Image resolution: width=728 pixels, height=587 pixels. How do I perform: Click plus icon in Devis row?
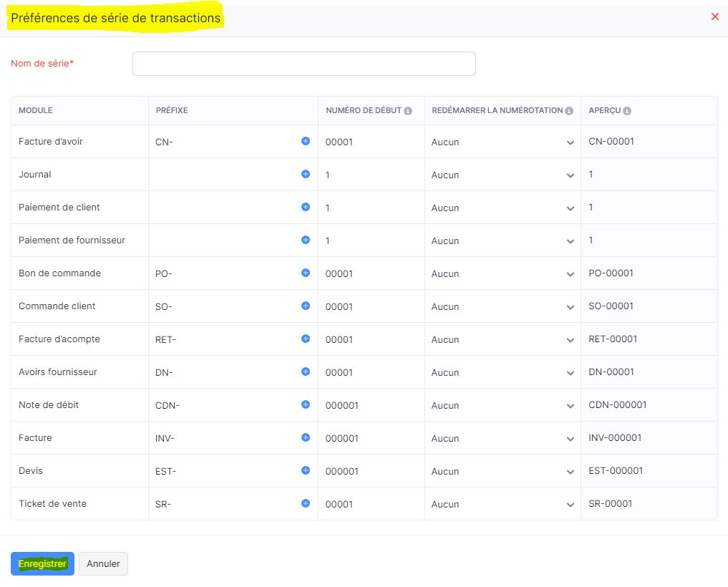[x=306, y=470]
